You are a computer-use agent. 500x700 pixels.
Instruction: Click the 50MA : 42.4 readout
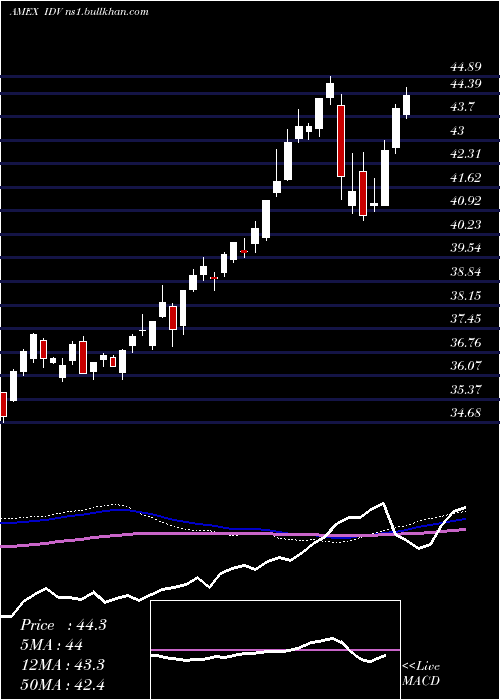pos(62,684)
